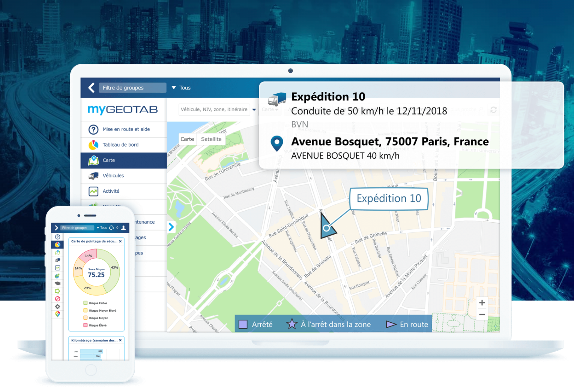Screen dimensions: 574x392
Task: Select Carte in the left navigation menu
Action: (x=109, y=160)
